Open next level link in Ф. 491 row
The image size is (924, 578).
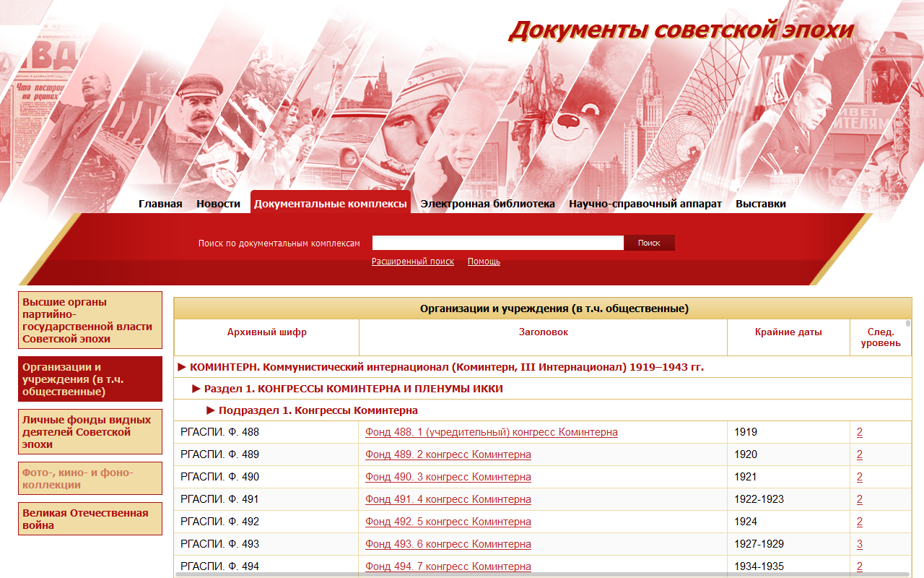[860, 499]
